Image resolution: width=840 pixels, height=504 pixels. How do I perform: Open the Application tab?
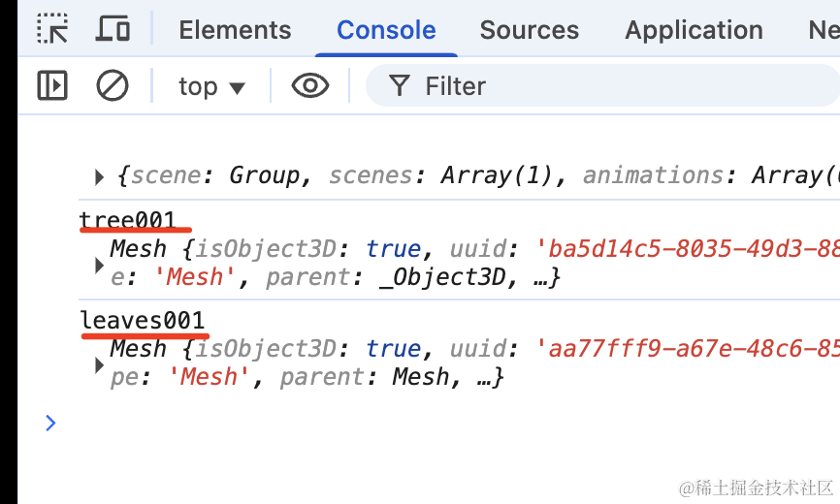point(694,30)
